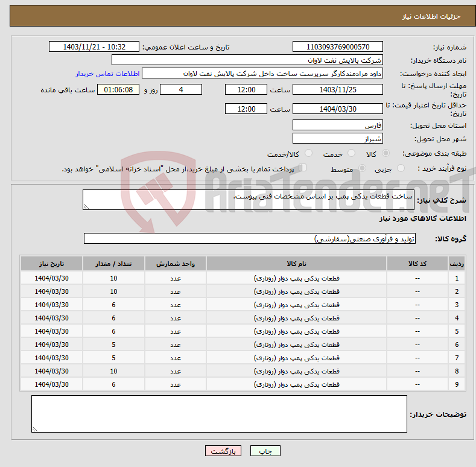This screenshot has width=476, height=467.
Task: Click the item name in row 7
Action: tap(296, 358)
